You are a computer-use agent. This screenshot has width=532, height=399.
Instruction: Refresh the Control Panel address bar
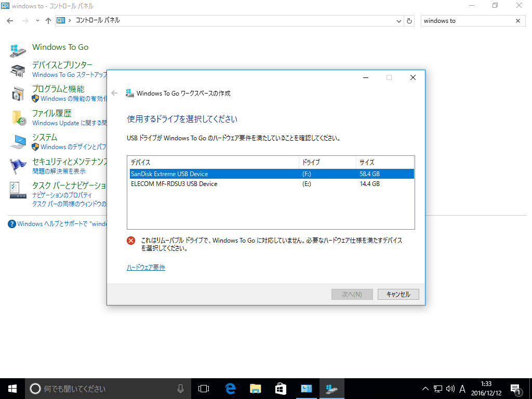click(409, 21)
